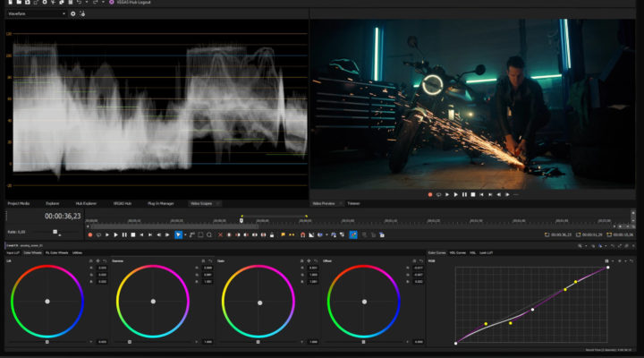Viewport: 644px width, 358px height.
Task: Click the Gamma color wheel center point
Action: click(153, 302)
